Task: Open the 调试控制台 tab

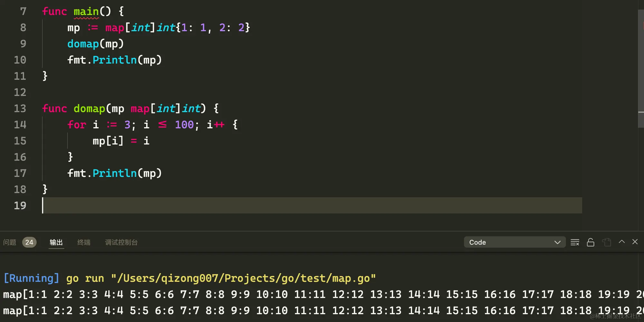Action: pyautogui.click(x=121, y=242)
